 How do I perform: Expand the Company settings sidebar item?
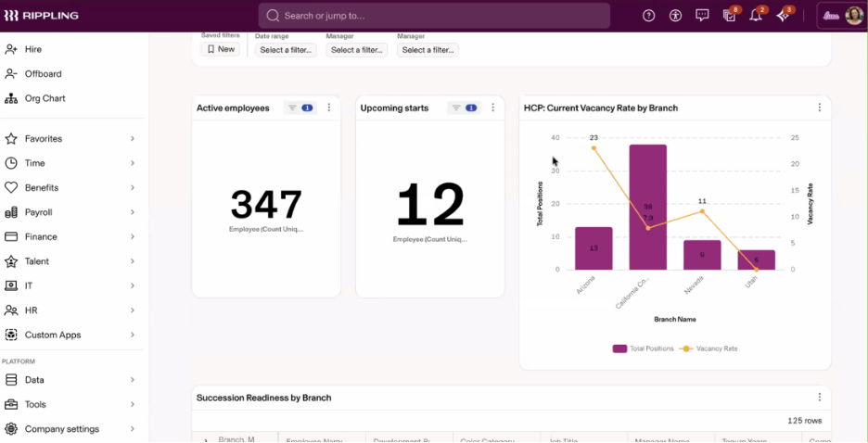coord(72,429)
